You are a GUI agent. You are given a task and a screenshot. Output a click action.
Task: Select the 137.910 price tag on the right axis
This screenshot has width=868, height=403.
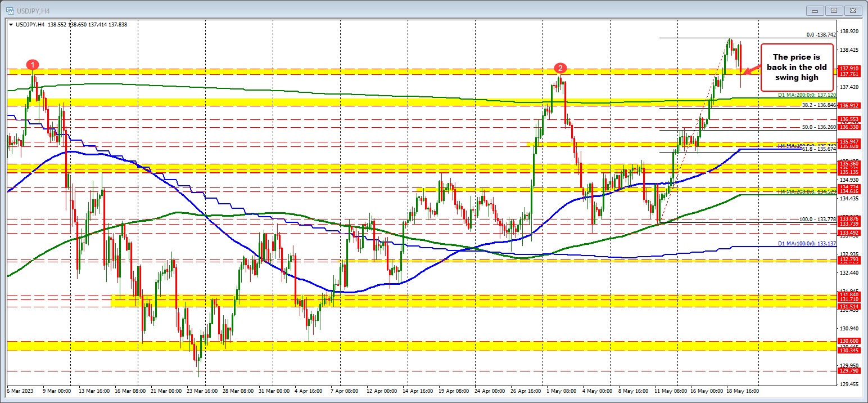click(849, 67)
